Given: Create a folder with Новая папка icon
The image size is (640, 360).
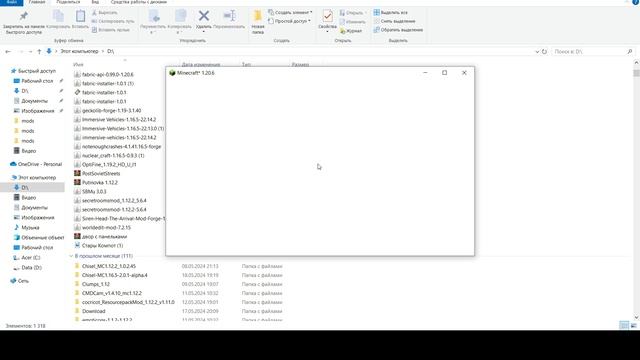Looking at the screenshot, I should pyautogui.click(x=258, y=16).
